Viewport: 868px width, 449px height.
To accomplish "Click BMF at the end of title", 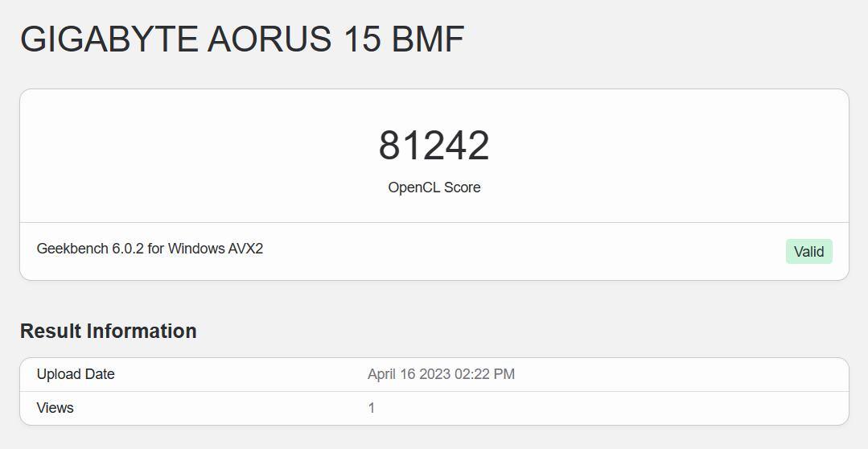I will point(428,39).
